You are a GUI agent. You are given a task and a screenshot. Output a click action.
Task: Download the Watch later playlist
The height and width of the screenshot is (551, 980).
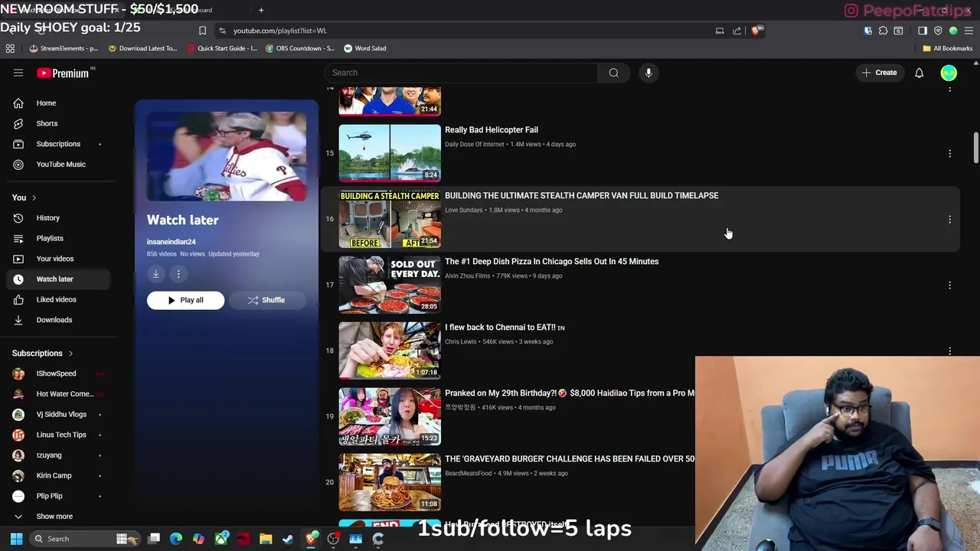(155, 274)
